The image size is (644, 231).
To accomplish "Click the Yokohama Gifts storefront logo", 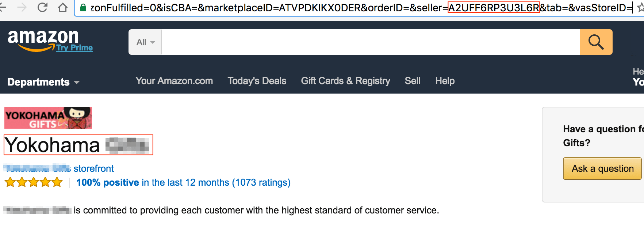I will (x=48, y=118).
